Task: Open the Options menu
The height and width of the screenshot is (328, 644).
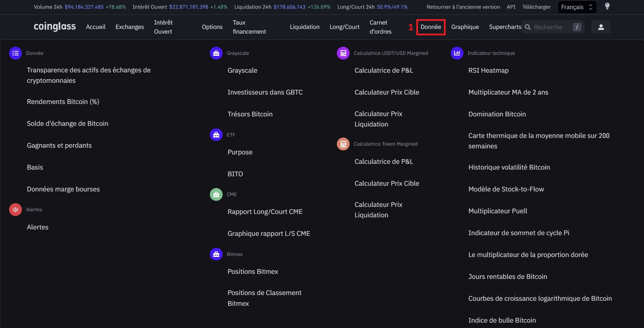Action: 212,27
